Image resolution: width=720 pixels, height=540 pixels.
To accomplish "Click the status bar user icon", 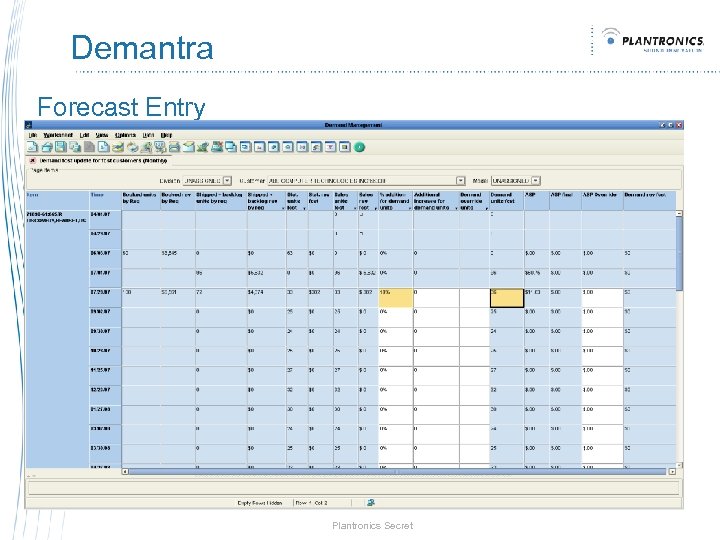I will (x=371, y=503).
